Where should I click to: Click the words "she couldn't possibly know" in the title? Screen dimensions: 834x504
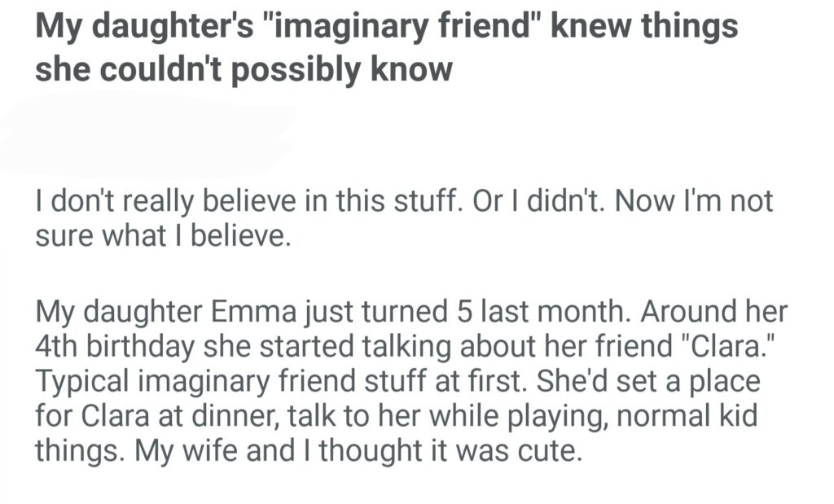(243, 69)
